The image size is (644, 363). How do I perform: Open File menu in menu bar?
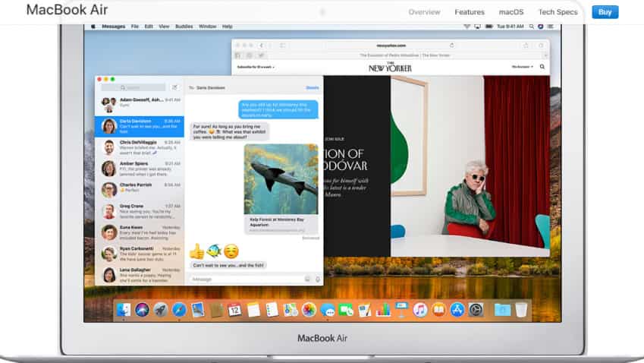point(135,27)
